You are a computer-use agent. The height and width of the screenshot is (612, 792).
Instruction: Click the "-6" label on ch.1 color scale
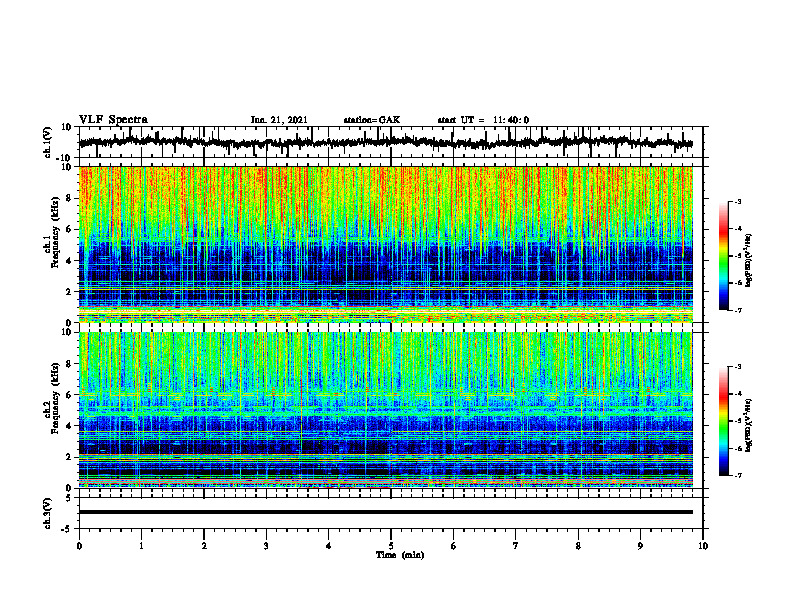737,283
